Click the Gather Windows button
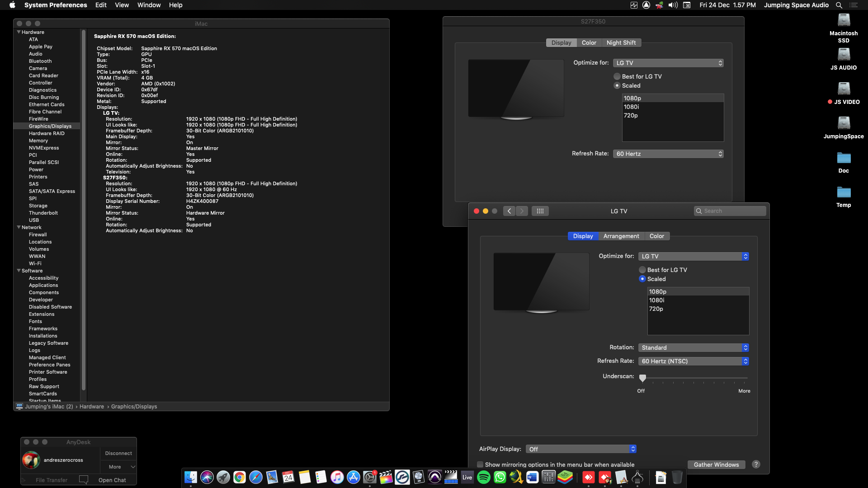Image resolution: width=868 pixels, height=488 pixels. coord(716,465)
